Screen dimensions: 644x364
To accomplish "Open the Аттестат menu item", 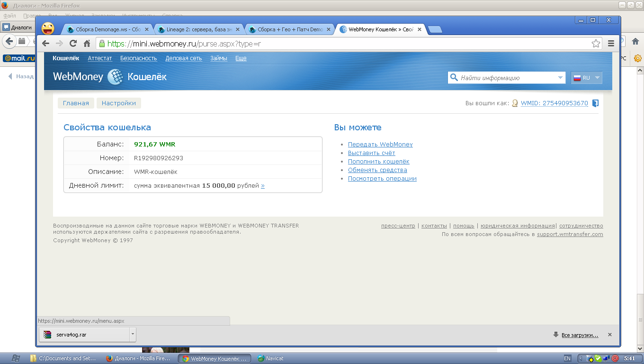I will [x=100, y=58].
